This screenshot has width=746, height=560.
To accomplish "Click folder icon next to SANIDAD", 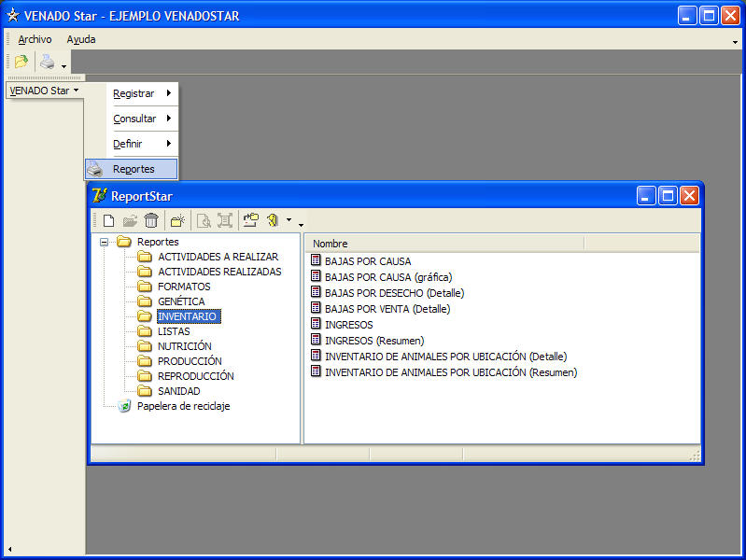I will tap(144, 391).
